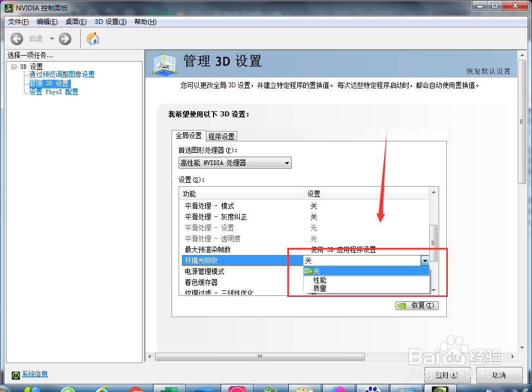Click the main panel scroll up arrow
The width and height of the screenshot is (532, 392).
pos(522,55)
